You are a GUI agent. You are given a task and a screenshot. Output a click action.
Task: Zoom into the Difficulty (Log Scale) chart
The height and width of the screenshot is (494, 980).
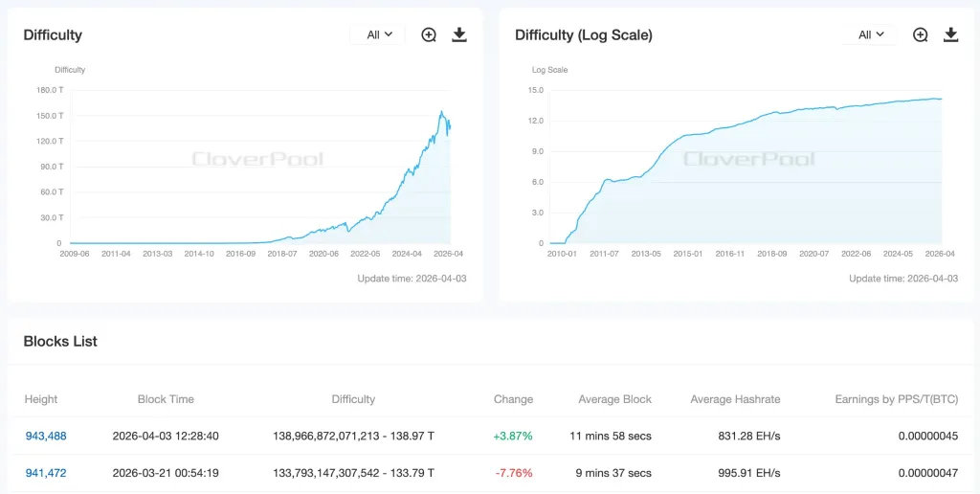[921, 35]
